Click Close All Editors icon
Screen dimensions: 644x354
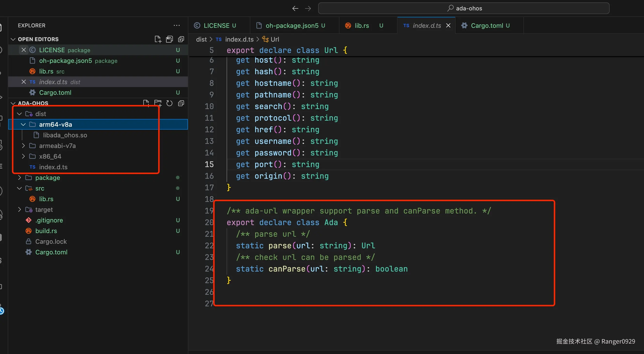point(181,39)
